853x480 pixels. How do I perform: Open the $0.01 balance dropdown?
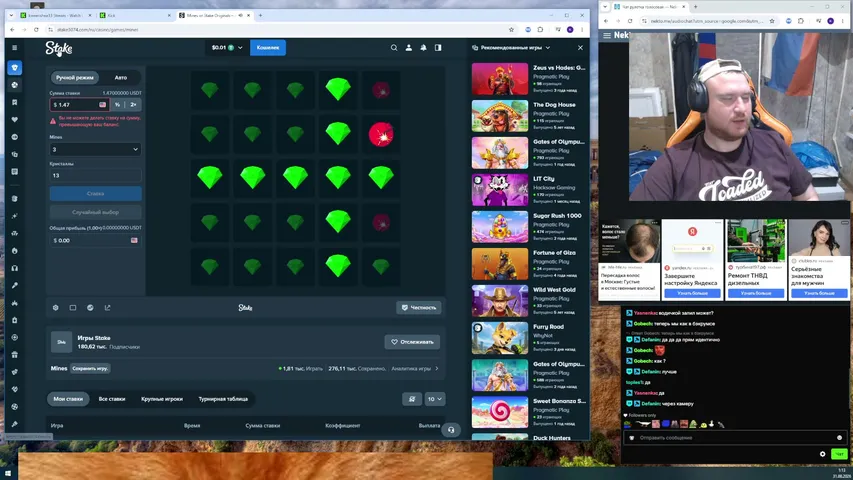[x=227, y=48]
